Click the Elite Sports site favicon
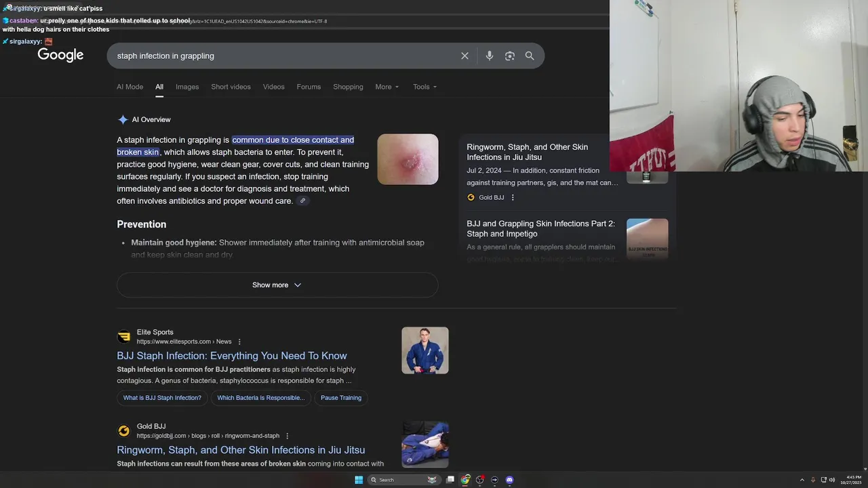The width and height of the screenshot is (868, 488). coord(124,337)
